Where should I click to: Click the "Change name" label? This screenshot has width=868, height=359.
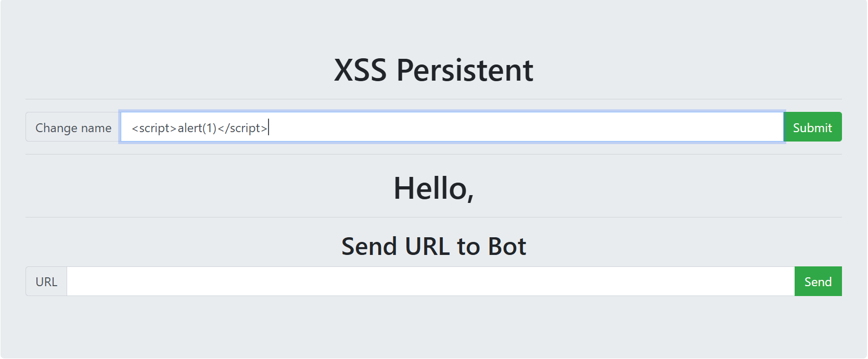[73, 127]
